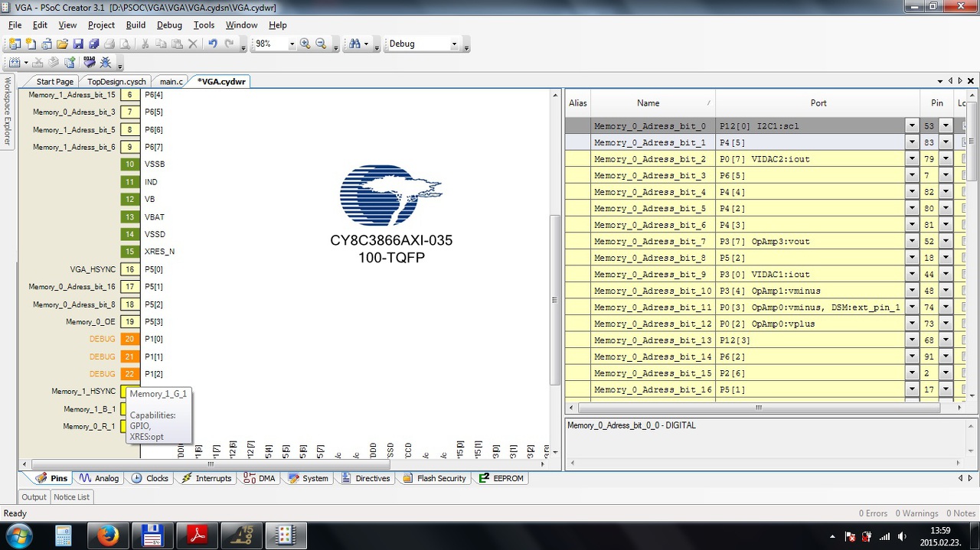Toggle Lock checkbox for Memory_0_Adress_bit_2 row

click(x=965, y=159)
